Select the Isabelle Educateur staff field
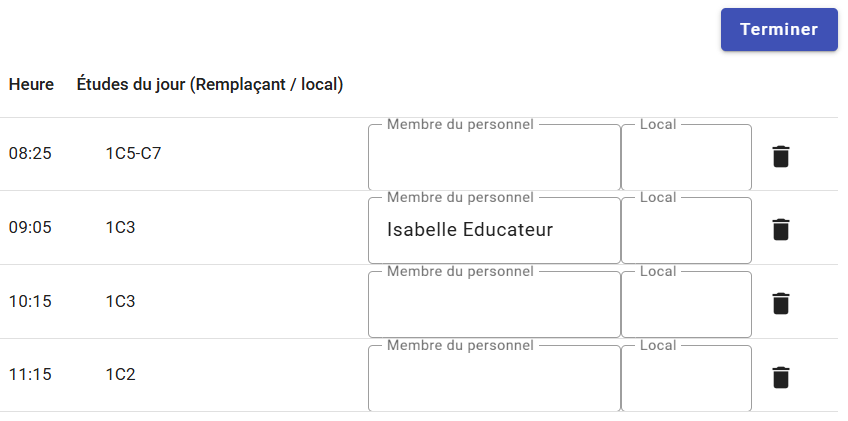The width and height of the screenshot is (848, 421). point(494,231)
